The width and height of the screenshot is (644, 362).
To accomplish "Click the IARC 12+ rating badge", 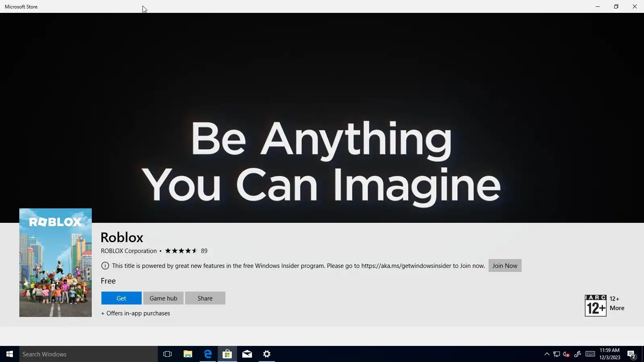I will (595, 306).
